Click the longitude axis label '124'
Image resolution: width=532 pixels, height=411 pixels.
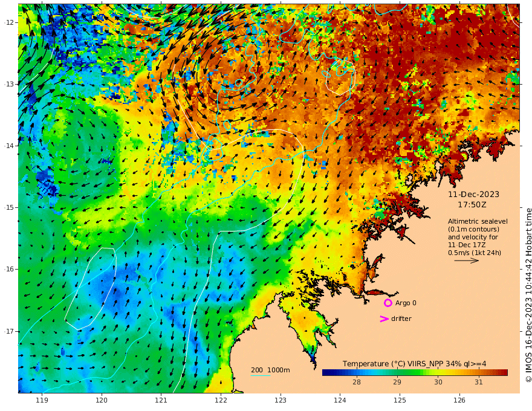tap(340, 401)
